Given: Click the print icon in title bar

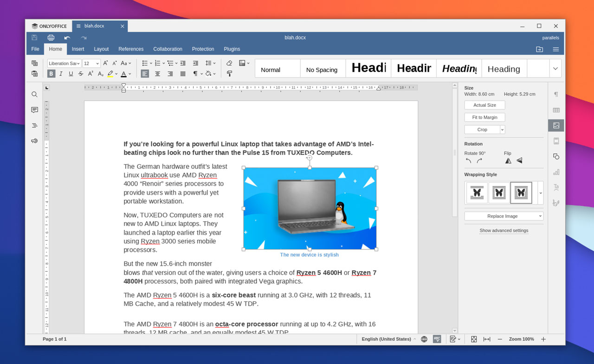Looking at the screenshot, I should point(51,38).
